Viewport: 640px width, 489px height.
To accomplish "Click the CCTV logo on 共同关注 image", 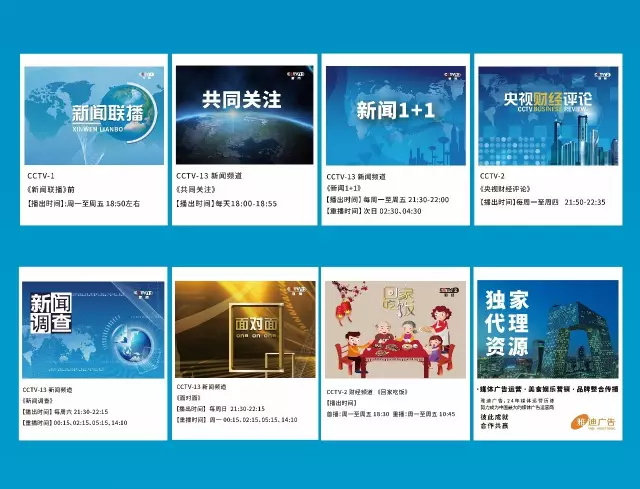I will (x=296, y=75).
